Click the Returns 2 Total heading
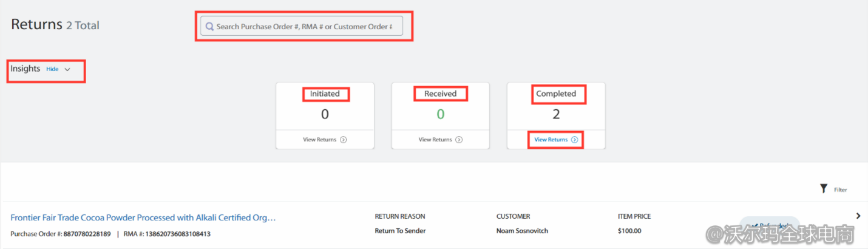Image resolution: width=868 pixels, height=249 pixels. click(55, 25)
